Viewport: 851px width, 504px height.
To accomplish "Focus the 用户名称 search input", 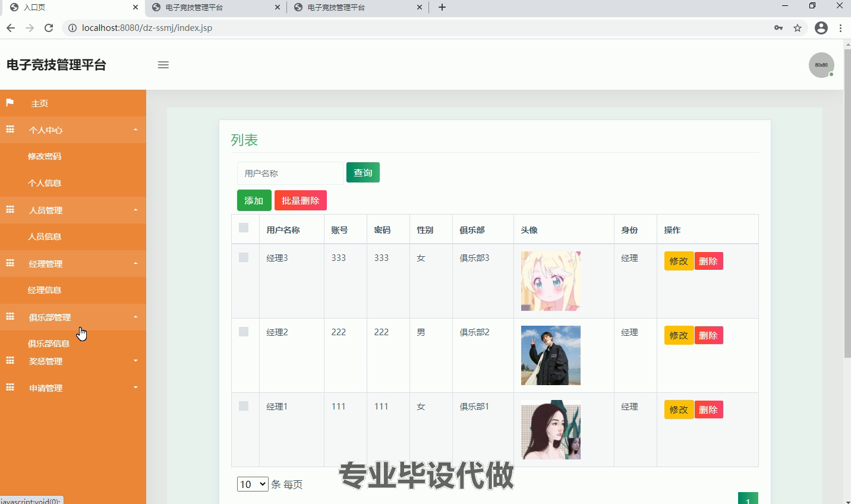I will pyautogui.click(x=290, y=173).
